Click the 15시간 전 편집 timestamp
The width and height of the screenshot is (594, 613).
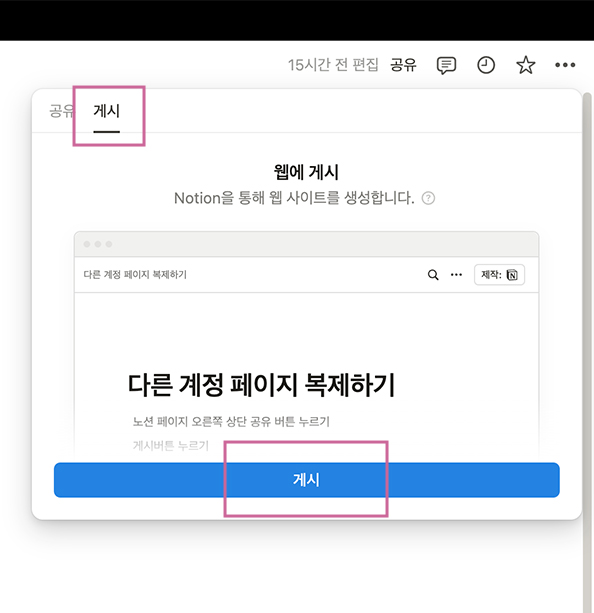coord(333,65)
